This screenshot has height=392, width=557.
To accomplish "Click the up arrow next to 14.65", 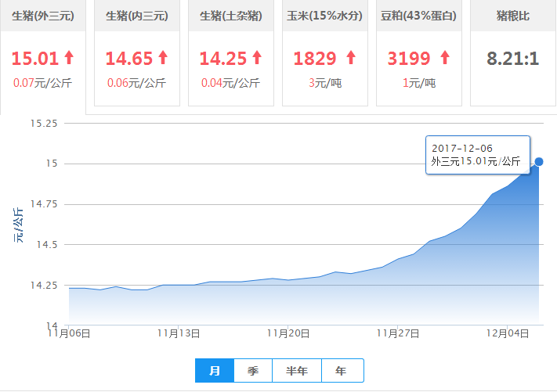I will click(x=163, y=57).
